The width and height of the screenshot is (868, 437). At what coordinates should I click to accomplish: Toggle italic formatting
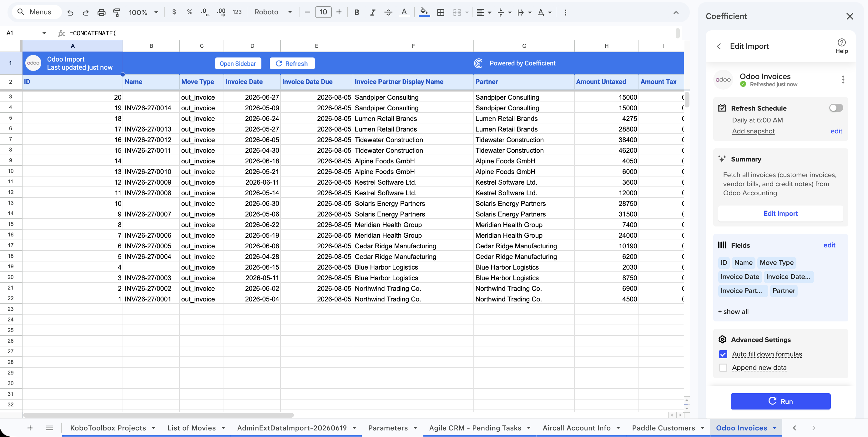click(372, 12)
